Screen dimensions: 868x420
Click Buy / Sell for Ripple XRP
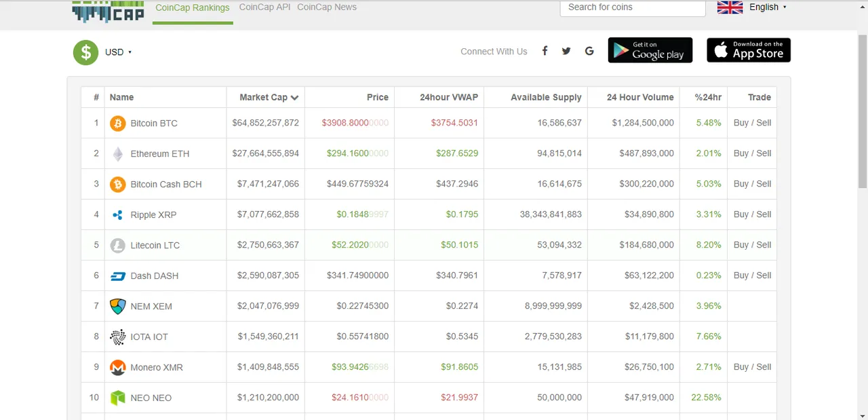tap(752, 214)
